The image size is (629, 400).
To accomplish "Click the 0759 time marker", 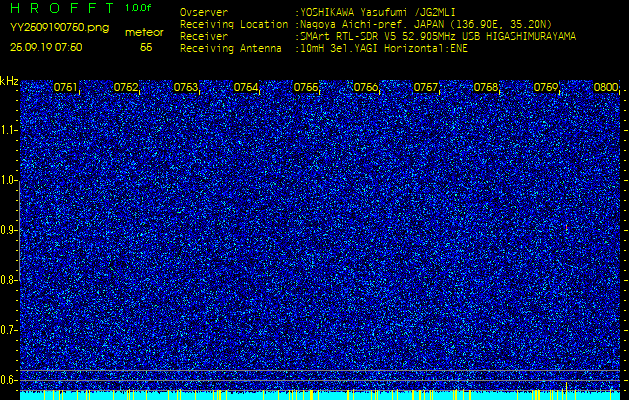I will pos(546,87).
